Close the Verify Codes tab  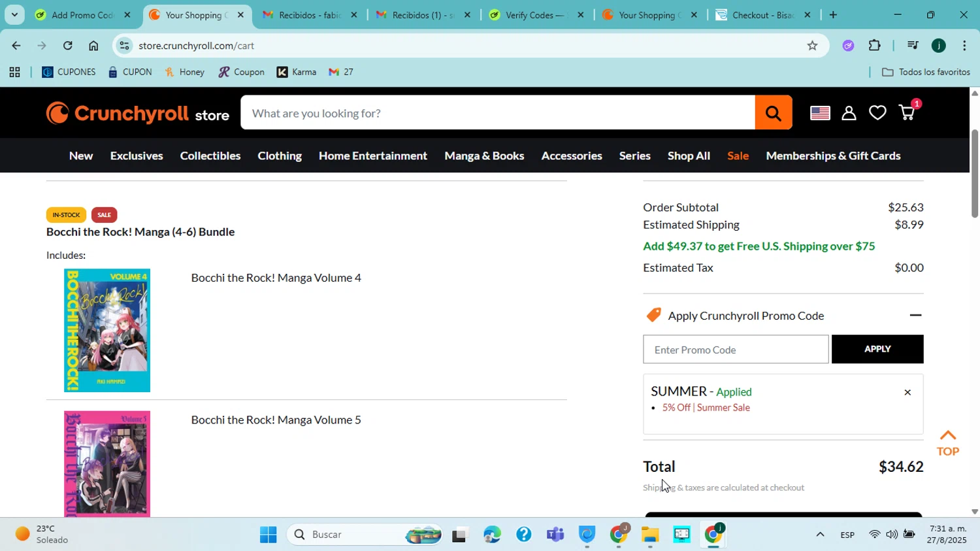[580, 14]
